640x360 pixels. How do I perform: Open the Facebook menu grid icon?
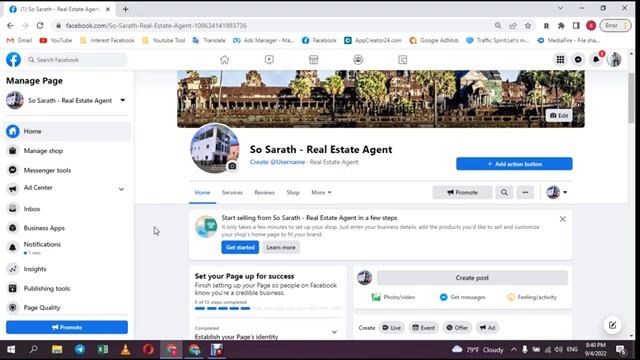click(x=560, y=60)
